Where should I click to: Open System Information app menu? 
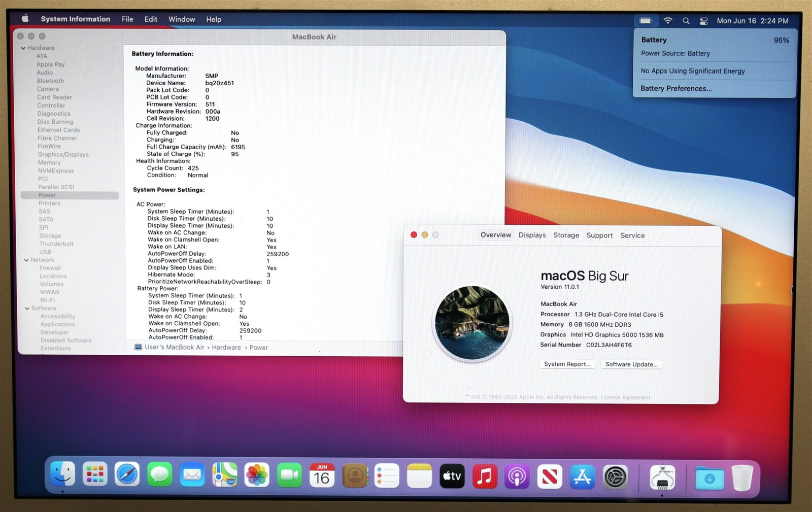pyautogui.click(x=76, y=19)
